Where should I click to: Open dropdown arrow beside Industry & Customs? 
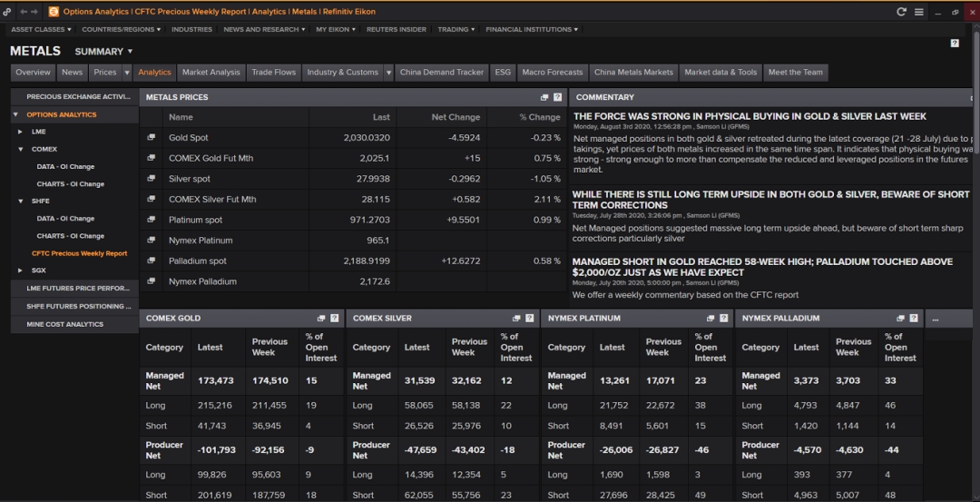point(388,73)
